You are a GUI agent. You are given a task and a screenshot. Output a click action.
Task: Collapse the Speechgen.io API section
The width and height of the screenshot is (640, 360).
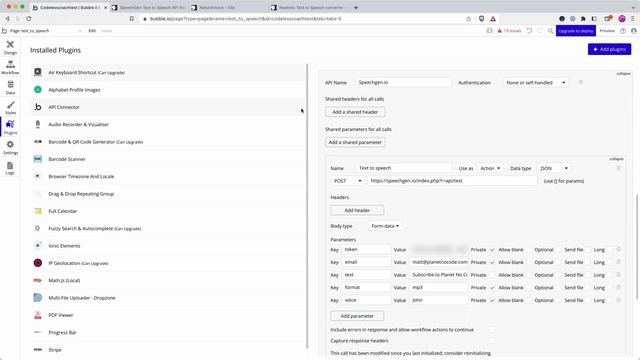[623, 73]
